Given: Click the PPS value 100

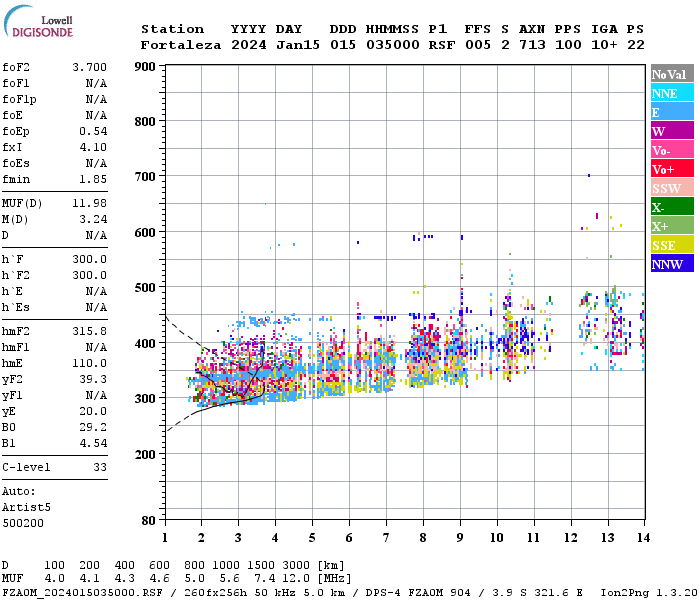Looking at the screenshot, I should click(x=568, y=45).
